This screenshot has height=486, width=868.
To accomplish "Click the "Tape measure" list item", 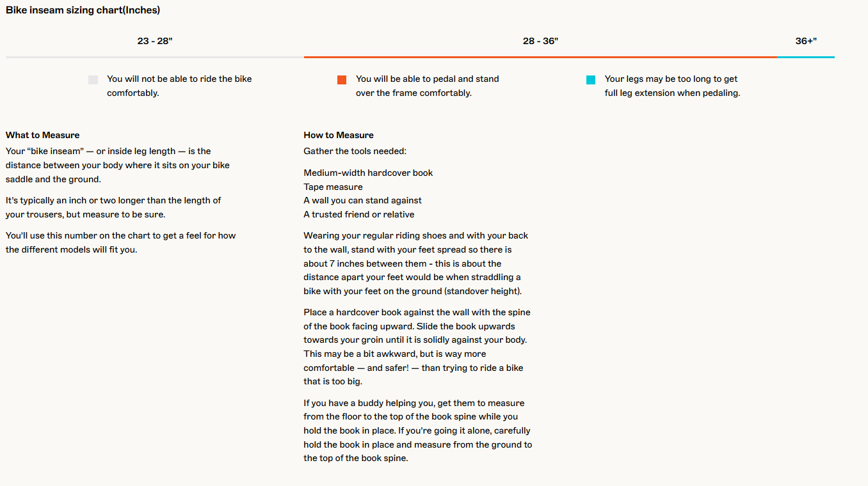I will [333, 187].
